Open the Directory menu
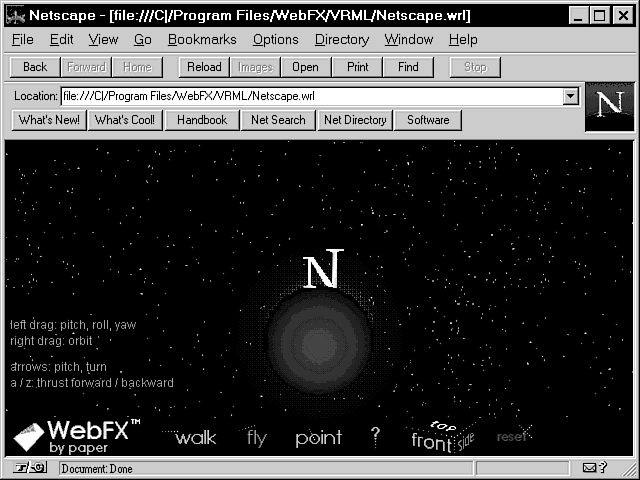The width and height of the screenshot is (640, 480). point(342,40)
